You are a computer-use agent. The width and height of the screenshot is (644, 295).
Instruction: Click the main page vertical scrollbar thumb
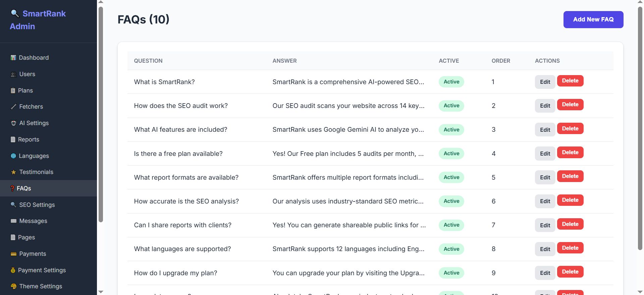tap(640, 127)
